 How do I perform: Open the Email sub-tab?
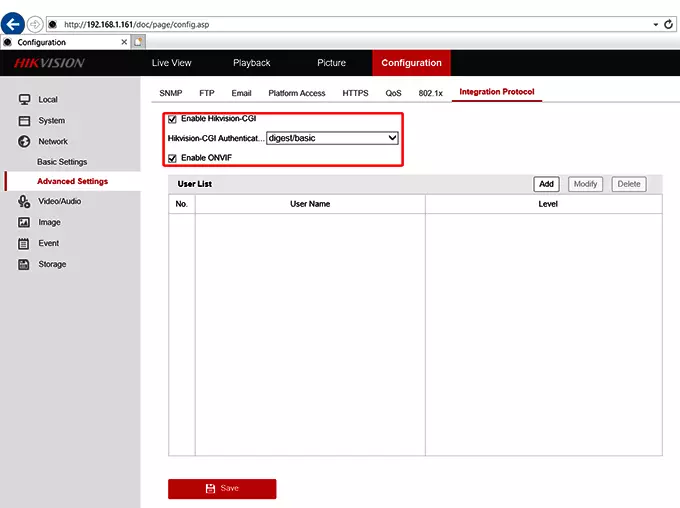(x=241, y=93)
